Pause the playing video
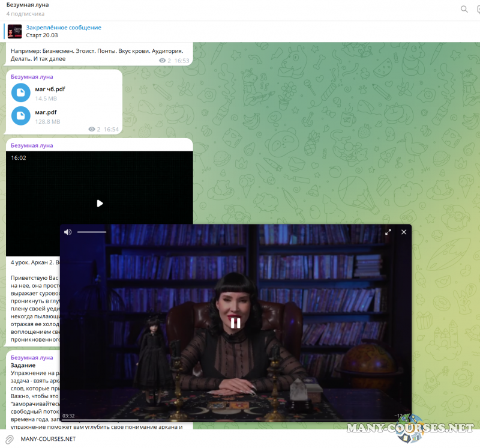Screen dimensions: 480x448 [x=235, y=323]
